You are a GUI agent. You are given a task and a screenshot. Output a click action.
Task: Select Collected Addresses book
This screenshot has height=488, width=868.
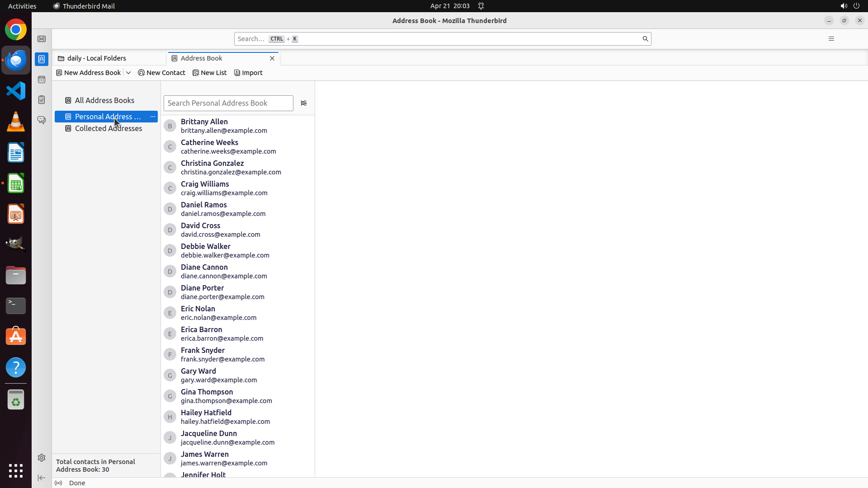pyautogui.click(x=108, y=128)
